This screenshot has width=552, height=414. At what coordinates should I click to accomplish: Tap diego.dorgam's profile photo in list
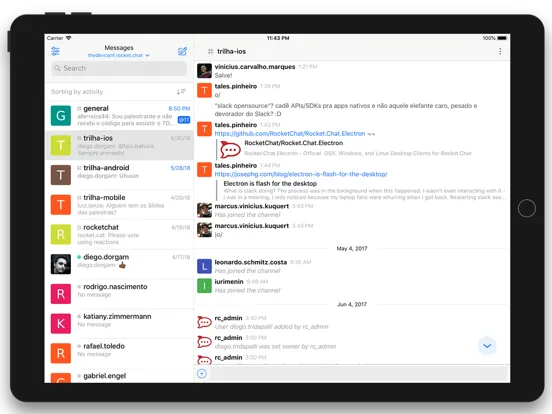(61, 264)
